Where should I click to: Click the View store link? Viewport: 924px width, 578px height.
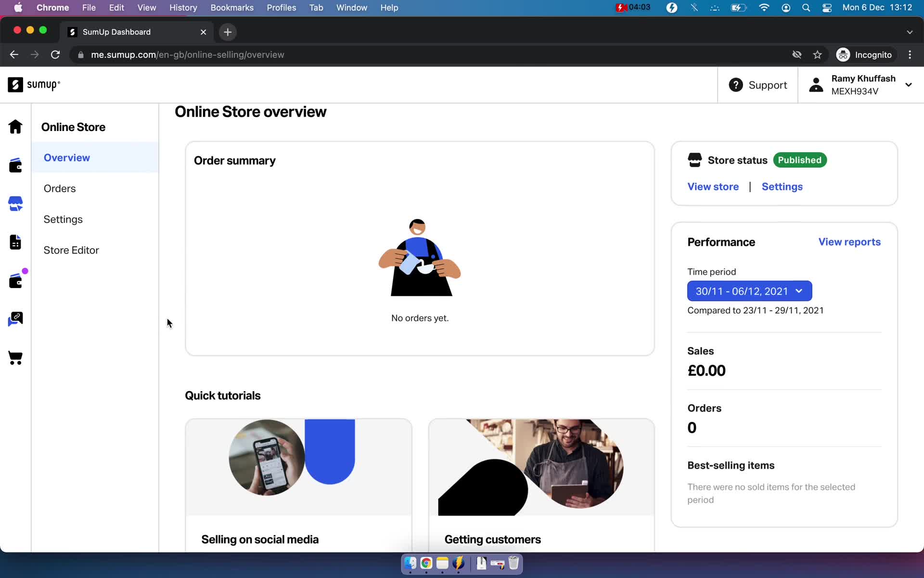(713, 186)
